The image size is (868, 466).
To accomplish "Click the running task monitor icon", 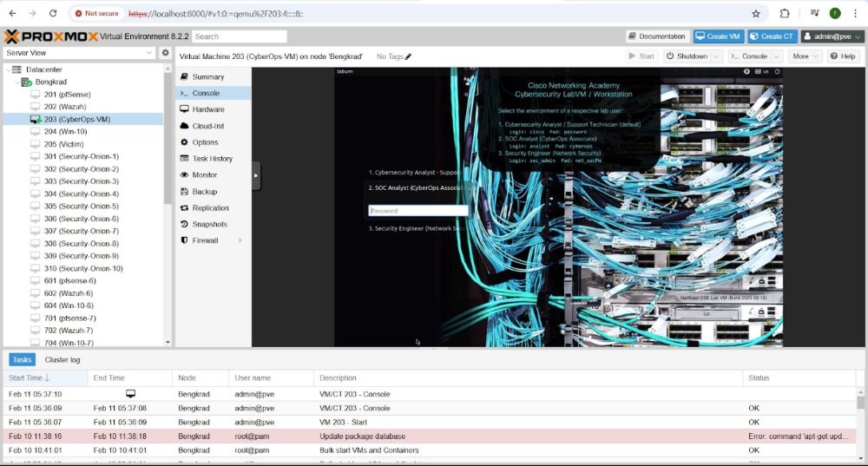I will [131, 394].
